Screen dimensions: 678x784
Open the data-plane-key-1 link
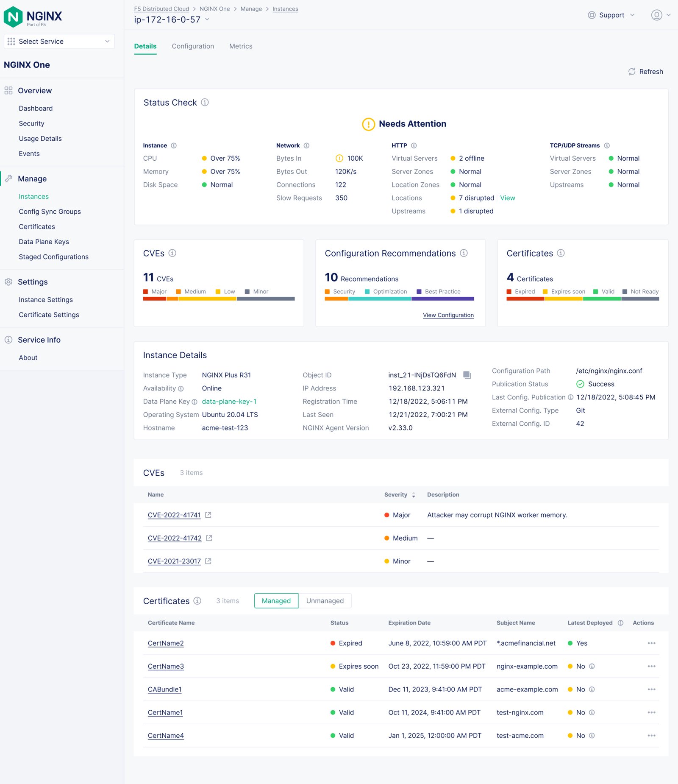pyautogui.click(x=229, y=402)
